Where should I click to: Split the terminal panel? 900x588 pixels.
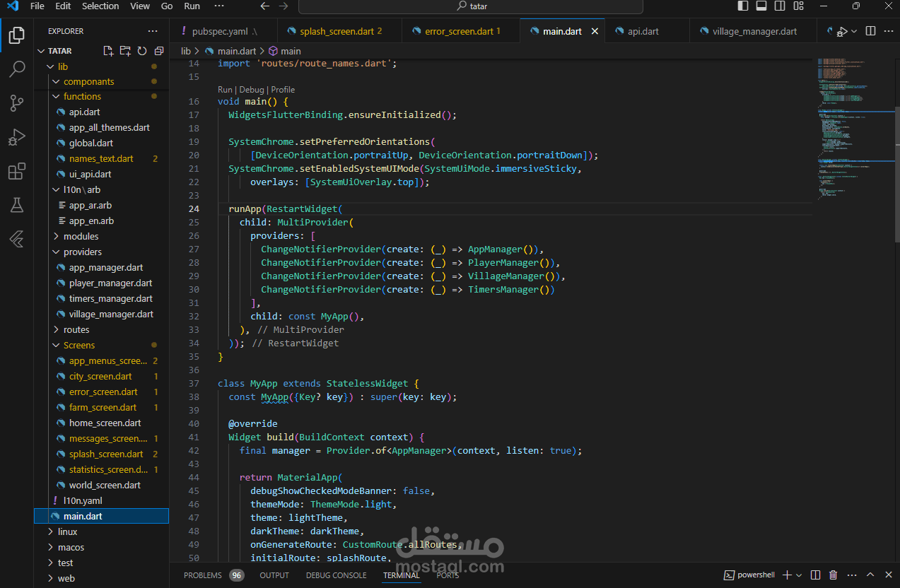(x=816, y=575)
